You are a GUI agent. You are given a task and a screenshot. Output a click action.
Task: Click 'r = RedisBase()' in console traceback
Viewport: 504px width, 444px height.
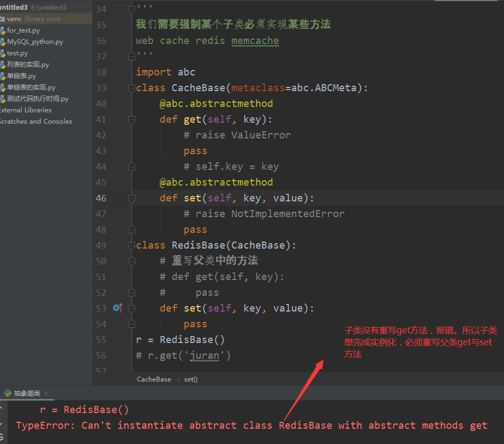[84, 410]
